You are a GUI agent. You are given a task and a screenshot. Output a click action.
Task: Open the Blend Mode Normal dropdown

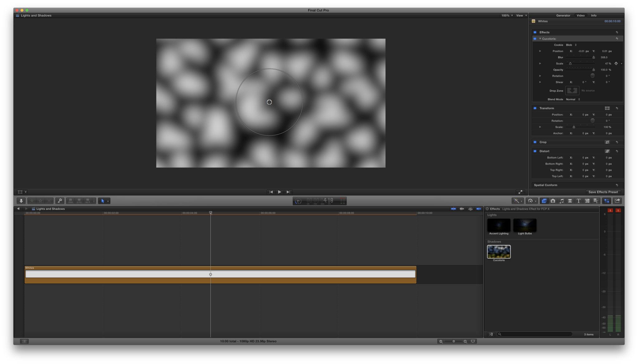[573, 99]
